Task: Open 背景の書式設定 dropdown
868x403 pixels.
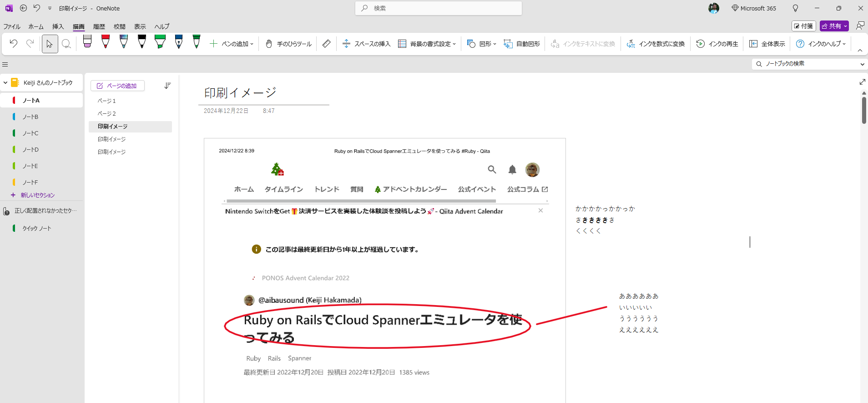Action: (427, 44)
